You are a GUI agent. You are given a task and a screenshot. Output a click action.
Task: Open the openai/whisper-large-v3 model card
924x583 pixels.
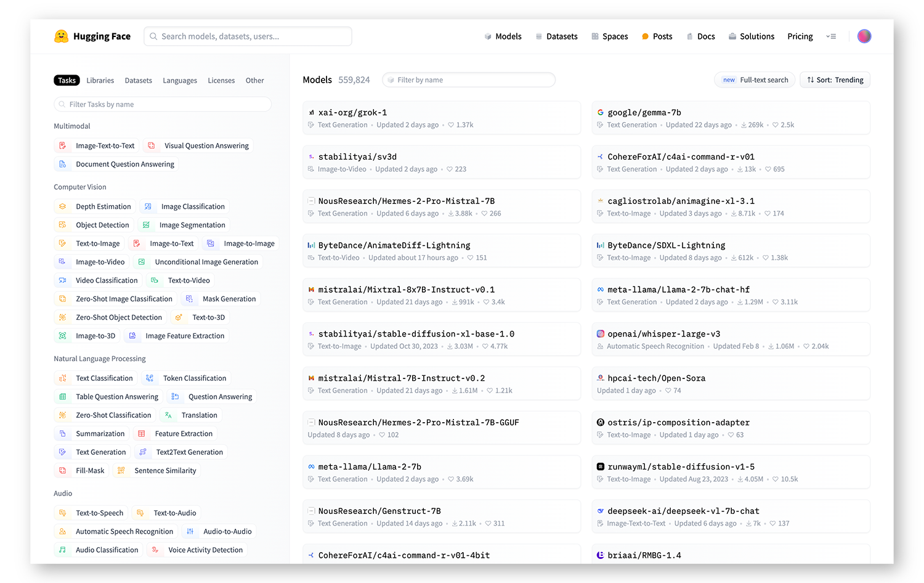tap(663, 334)
